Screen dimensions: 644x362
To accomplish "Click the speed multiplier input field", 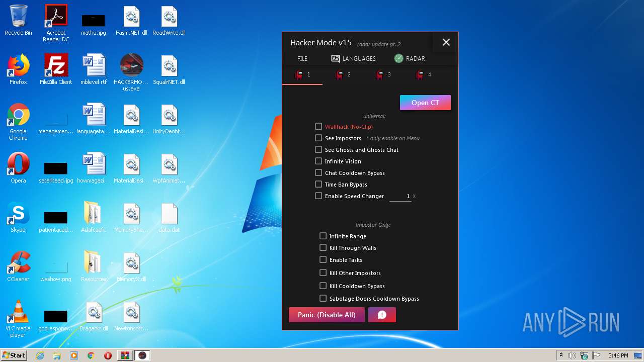I will pos(400,196).
